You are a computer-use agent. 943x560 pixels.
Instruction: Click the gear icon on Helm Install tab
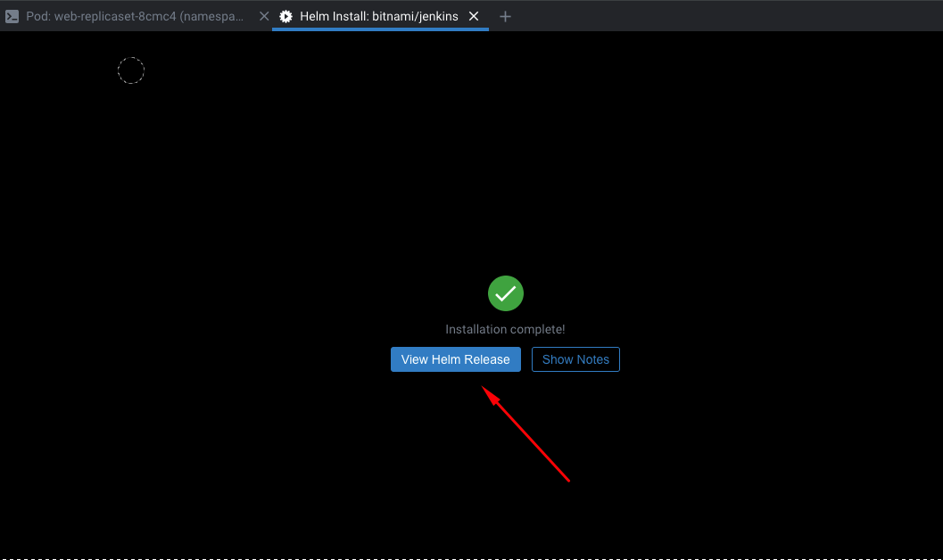pos(285,16)
